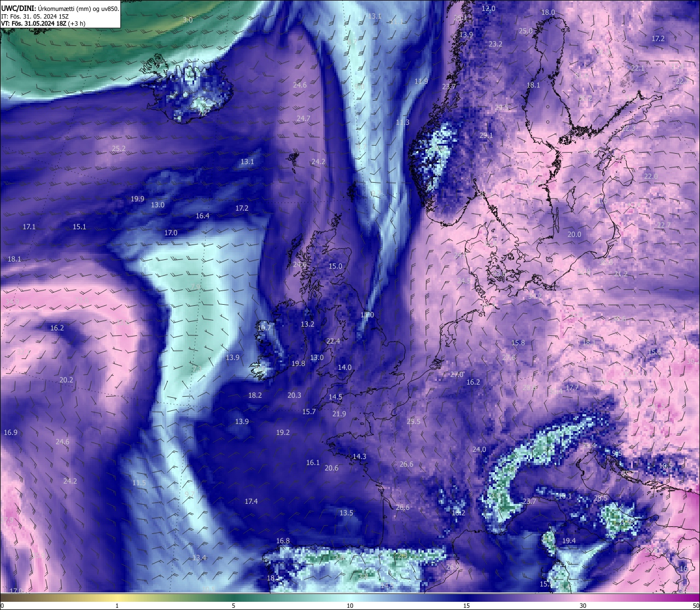The width and height of the screenshot is (700, 610).
Task: Click the map value '13.5'
Action: pyautogui.click(x=346, y=513)
